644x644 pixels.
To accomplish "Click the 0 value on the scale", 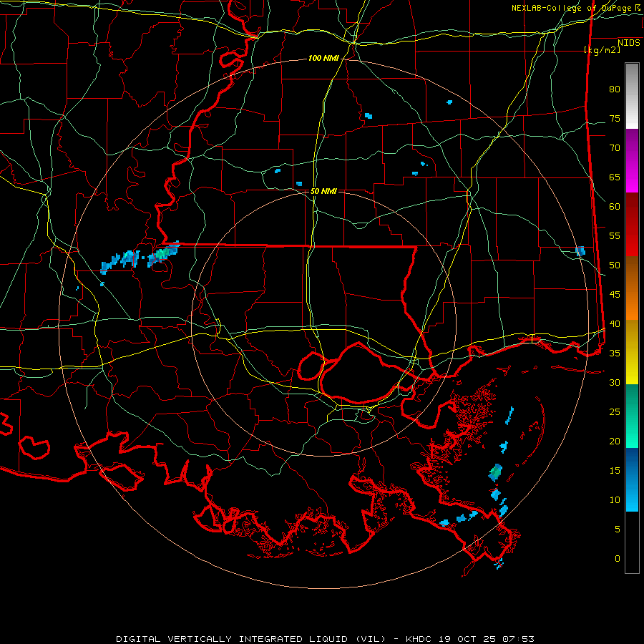I will [618, 559].
